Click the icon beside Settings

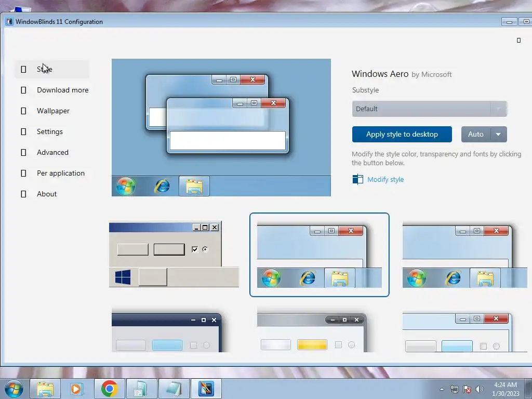click(23, 131)
